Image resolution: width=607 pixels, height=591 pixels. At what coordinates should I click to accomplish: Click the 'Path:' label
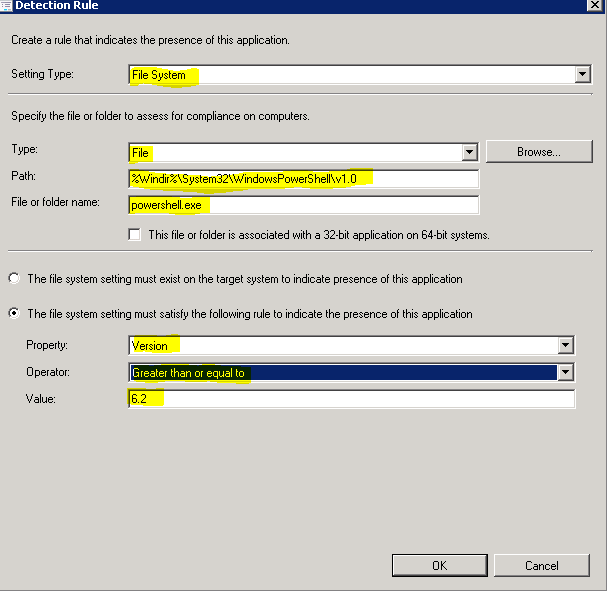23,176
